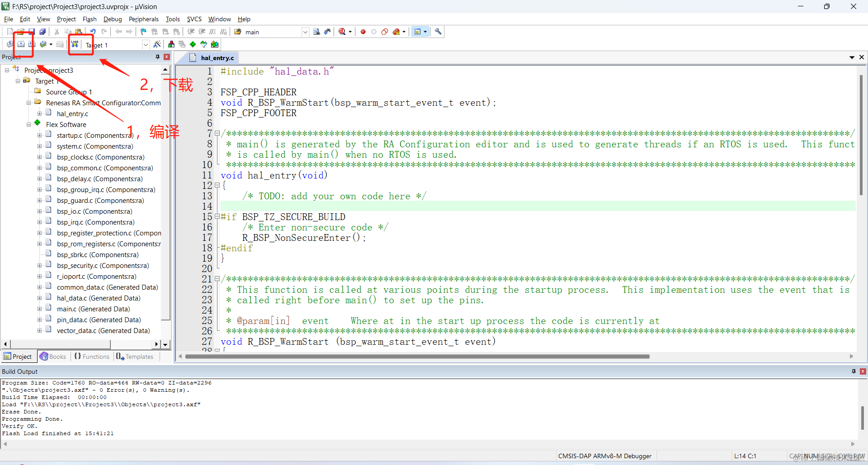Download to flash with LOAD icon

point(75,44)
